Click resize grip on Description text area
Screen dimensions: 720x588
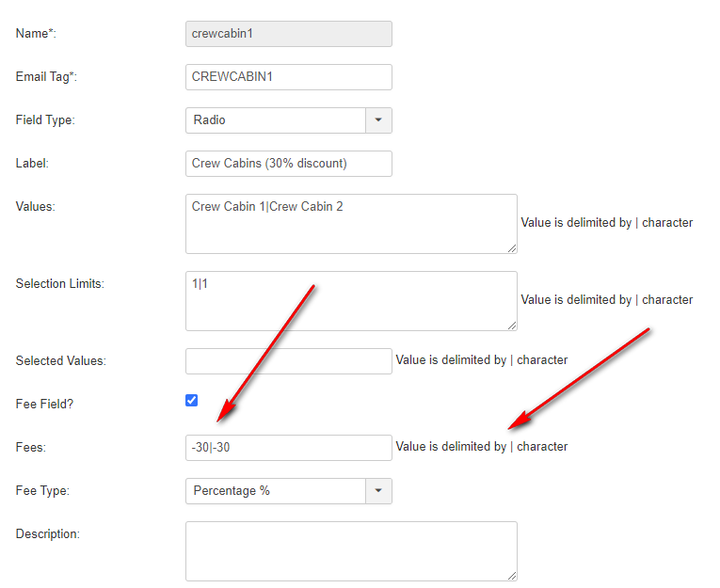512,576
